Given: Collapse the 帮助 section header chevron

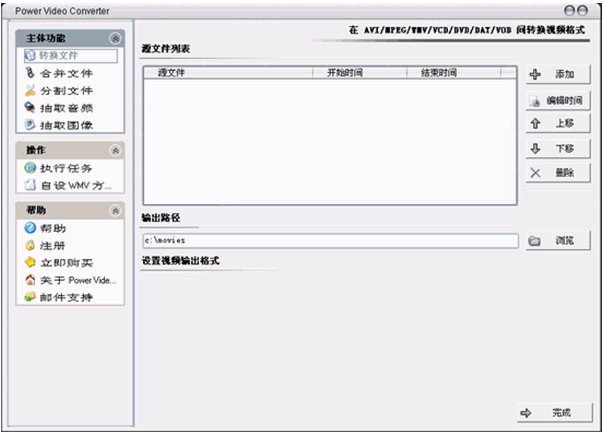Looking at the screenshot, I should pyautogui.click(x=115, y=210).
